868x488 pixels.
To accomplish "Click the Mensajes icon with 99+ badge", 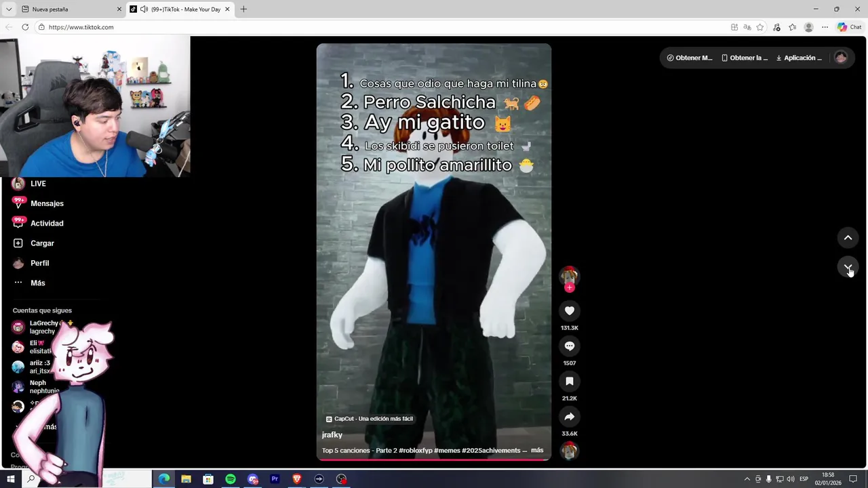I will [x=18, y=203].
